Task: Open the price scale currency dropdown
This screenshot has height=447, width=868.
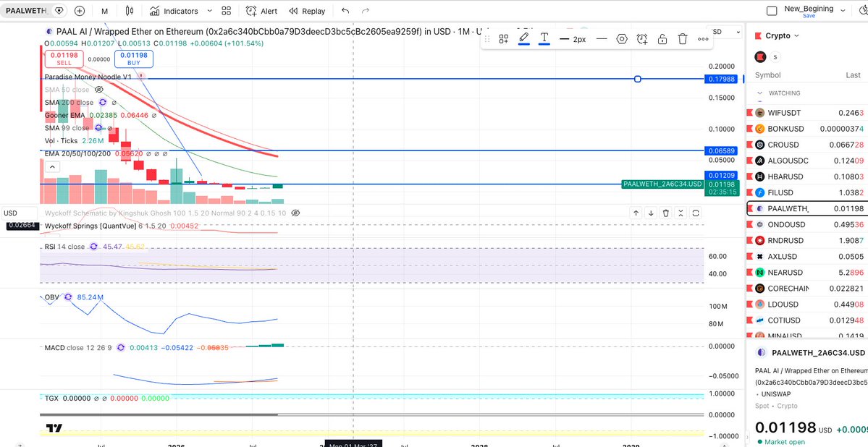Action: click(x=725, y=32)
